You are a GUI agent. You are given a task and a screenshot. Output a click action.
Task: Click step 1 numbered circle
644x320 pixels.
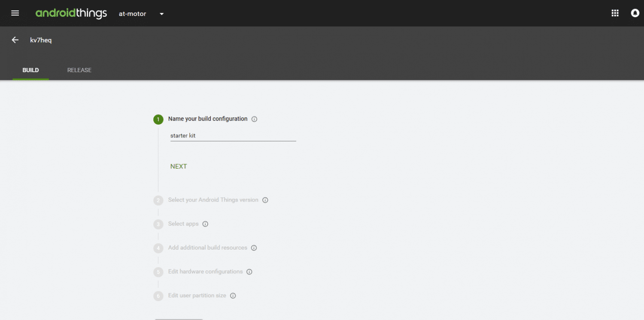tap(158, 119)
